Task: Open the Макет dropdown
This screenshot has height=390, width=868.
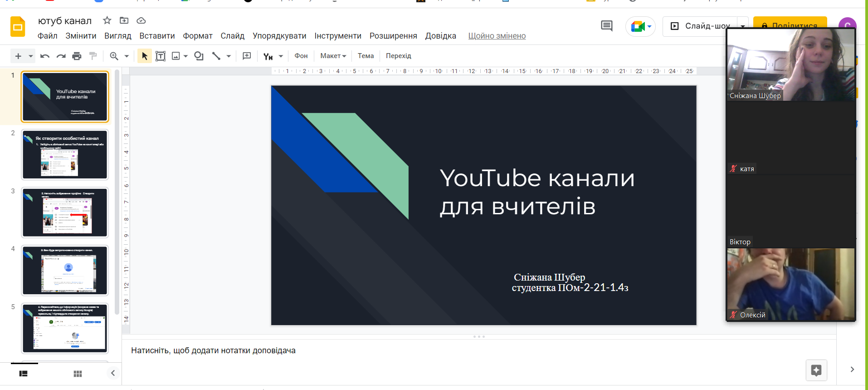Action: [x=333, y=56]
